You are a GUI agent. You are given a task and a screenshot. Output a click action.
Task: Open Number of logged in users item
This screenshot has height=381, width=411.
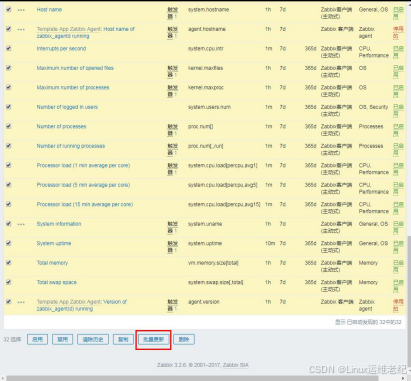(x=67, y=107)
